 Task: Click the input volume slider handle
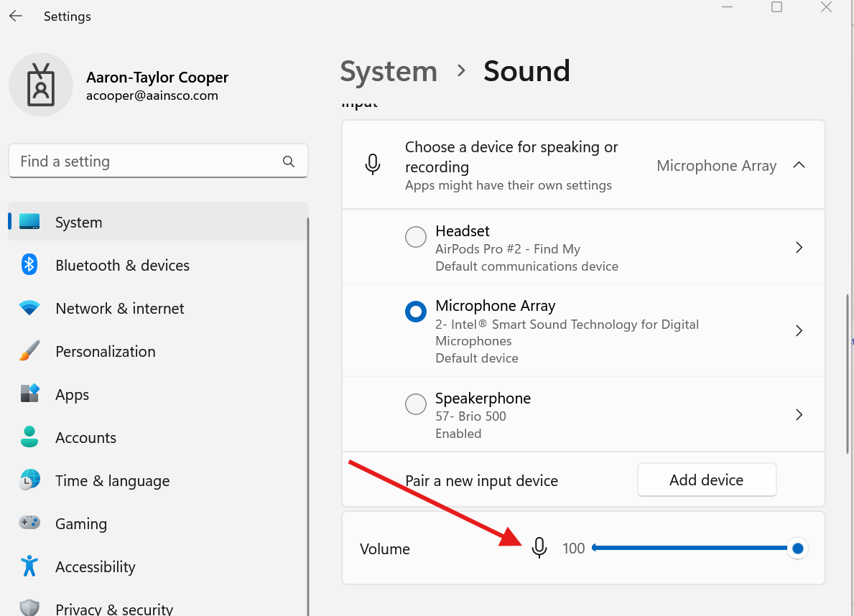coord(797,549)
